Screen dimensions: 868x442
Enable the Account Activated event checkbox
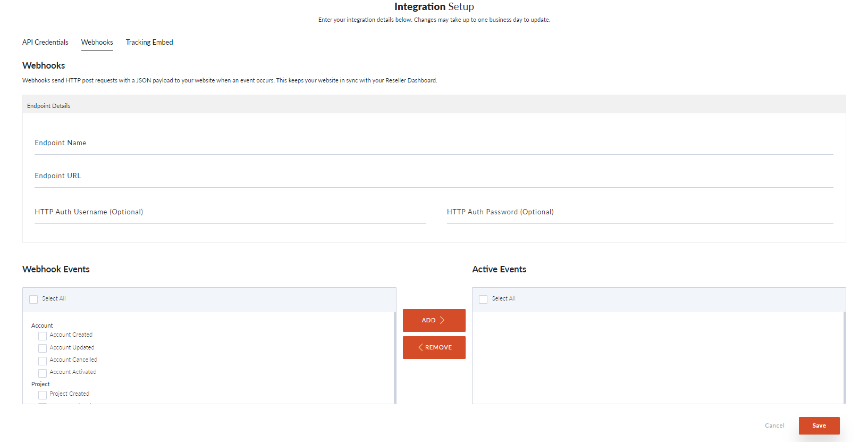point(43,373)
